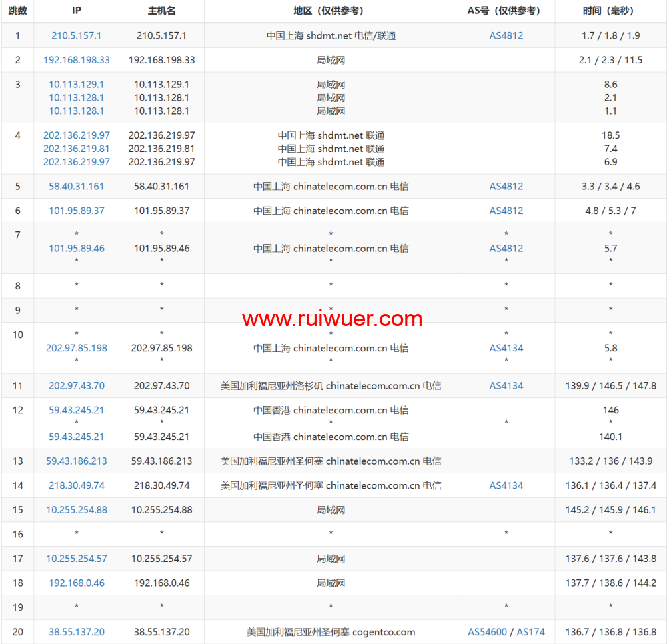Image resolution: width=667 pixels, height=644 pixels.
Task: Open the AS54600 link
Action: [487, 632]
